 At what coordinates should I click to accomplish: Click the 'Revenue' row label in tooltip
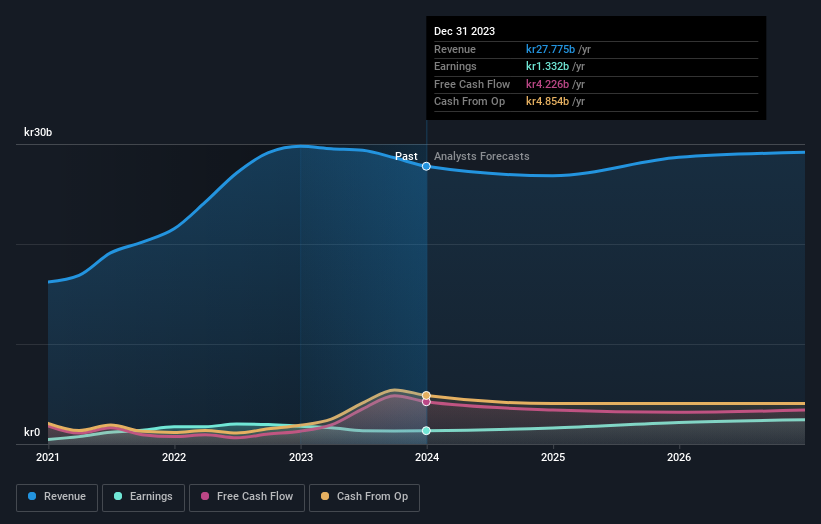point(455,49)
